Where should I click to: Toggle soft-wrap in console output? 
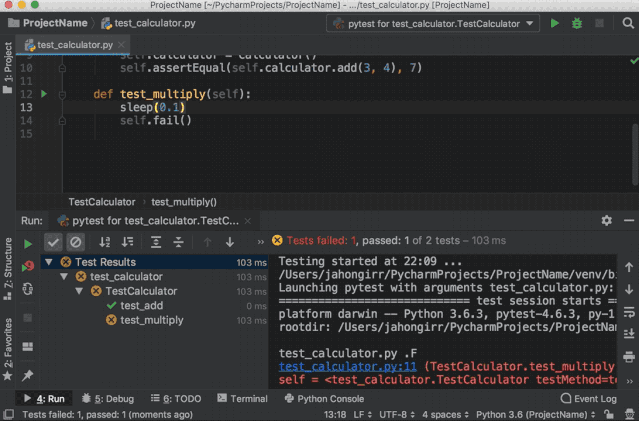629,313
